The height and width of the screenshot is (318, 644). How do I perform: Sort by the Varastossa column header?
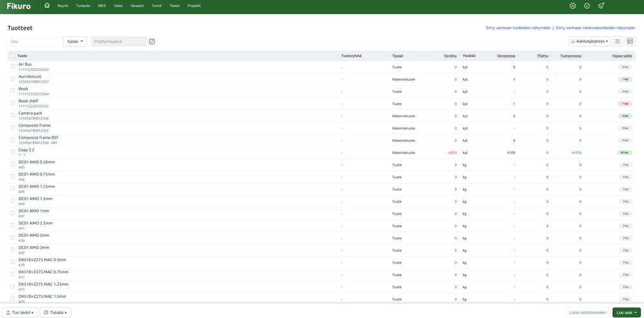(x=506, y=56)
